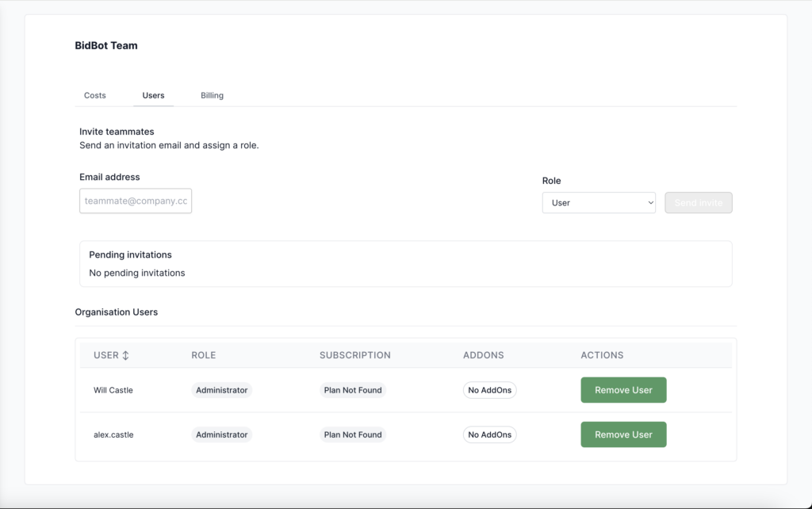Image resolution: width=812 pixels, height=509 pixels.
Task: Select Will Castle's Plan Not Found badge
Action: 353,390
